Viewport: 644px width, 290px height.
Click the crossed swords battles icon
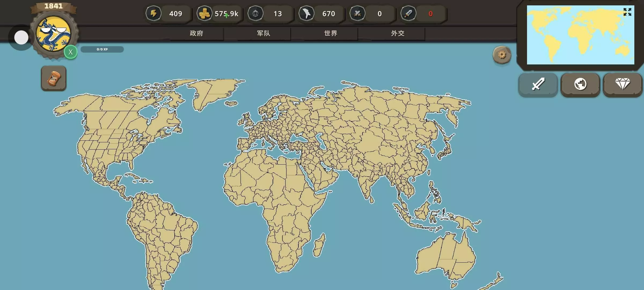[x=357, y=13]
